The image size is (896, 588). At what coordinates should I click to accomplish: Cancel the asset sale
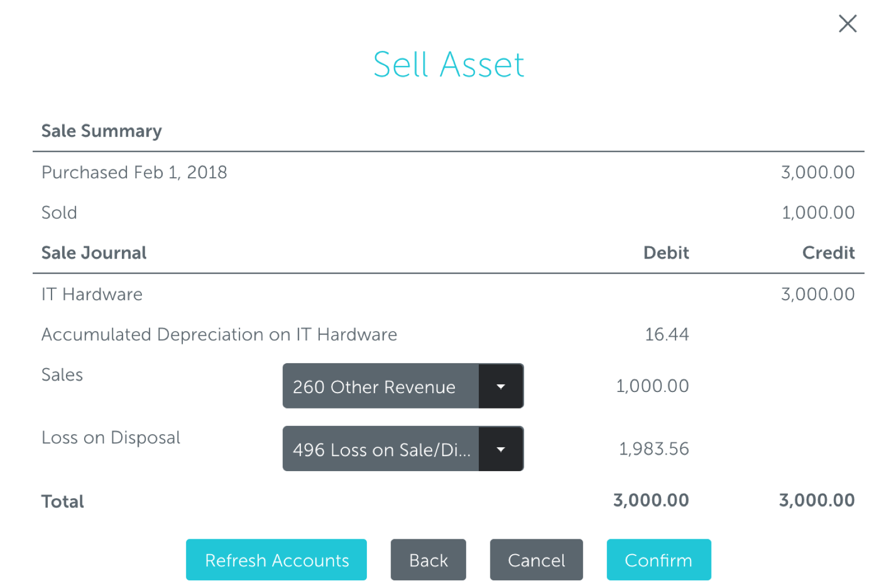click(535, 559)
